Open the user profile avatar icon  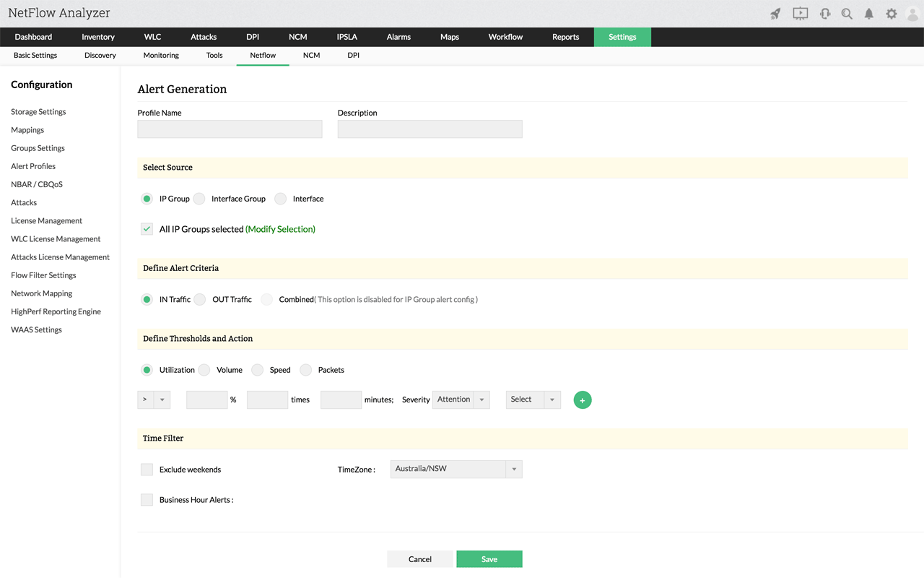(x=912, y=14)
